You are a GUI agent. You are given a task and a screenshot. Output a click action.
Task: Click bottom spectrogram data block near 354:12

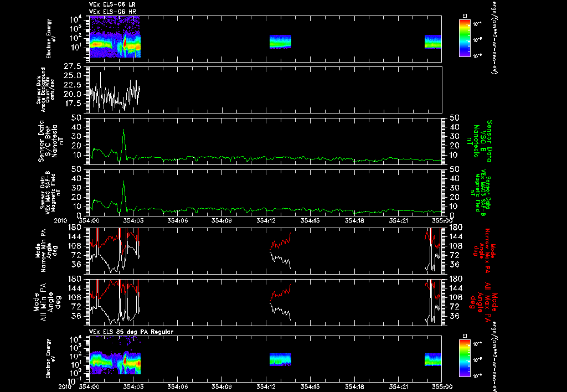280,359
